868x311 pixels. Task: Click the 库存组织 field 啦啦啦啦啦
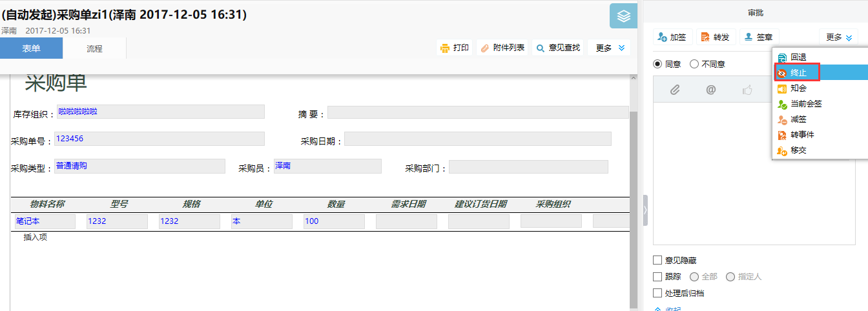tap(161, 112)
